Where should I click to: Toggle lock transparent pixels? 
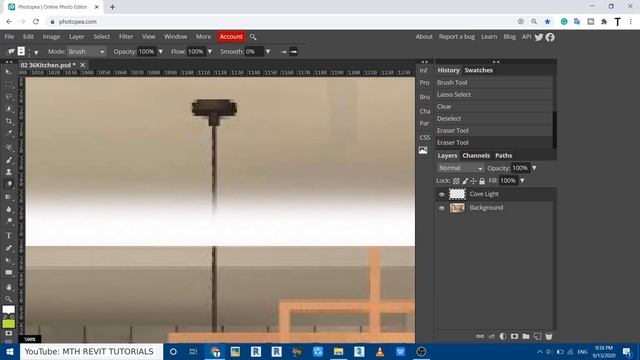pyautogui.click(x=456, y=181)
